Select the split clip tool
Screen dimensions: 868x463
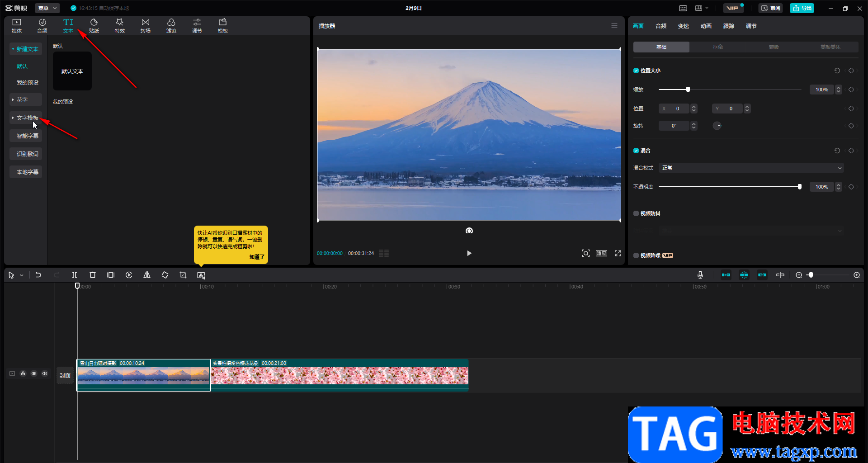(75, 275)
